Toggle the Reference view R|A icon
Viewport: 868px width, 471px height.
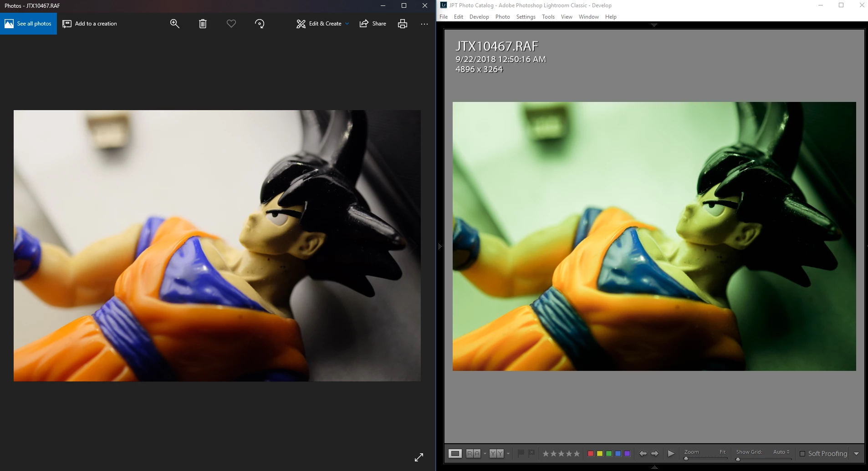[473, 453]
